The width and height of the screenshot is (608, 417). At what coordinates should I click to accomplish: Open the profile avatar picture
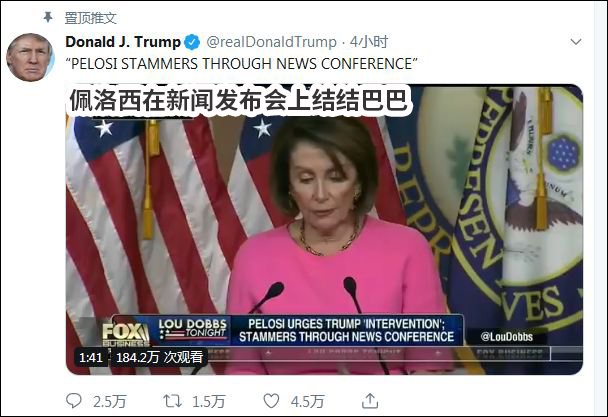coord(30,57)
